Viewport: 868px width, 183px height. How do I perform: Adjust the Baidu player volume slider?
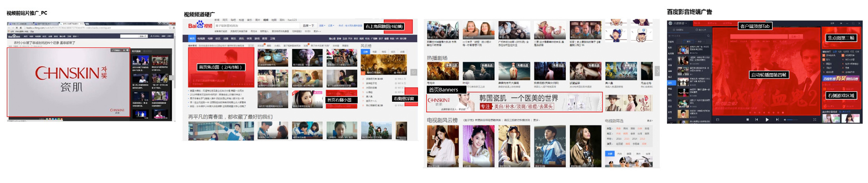(792, 120)
